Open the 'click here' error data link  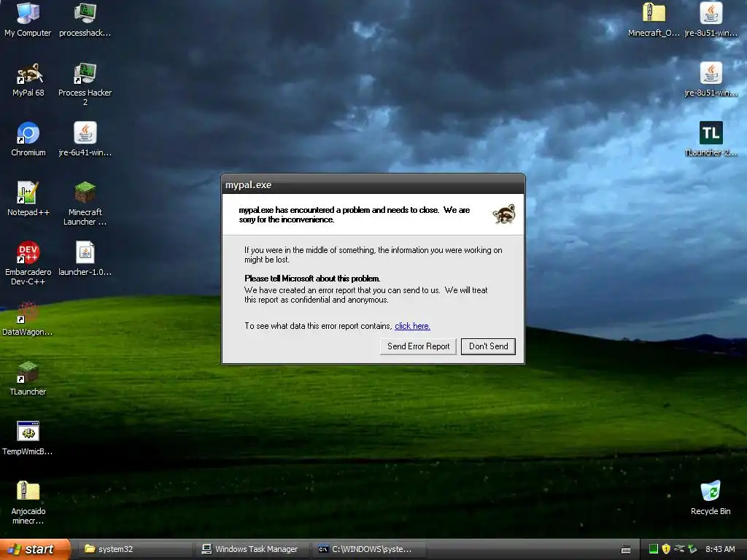tap(412, 326)
